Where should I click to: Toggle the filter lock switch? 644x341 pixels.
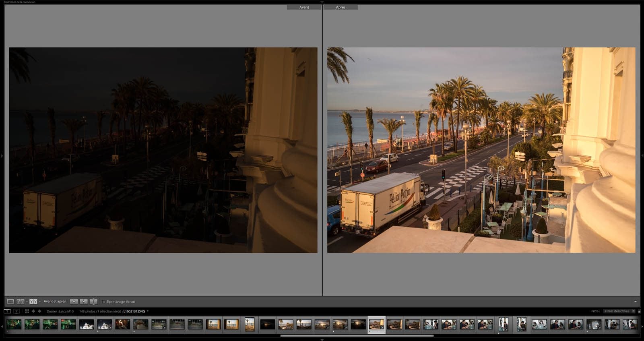639,311
